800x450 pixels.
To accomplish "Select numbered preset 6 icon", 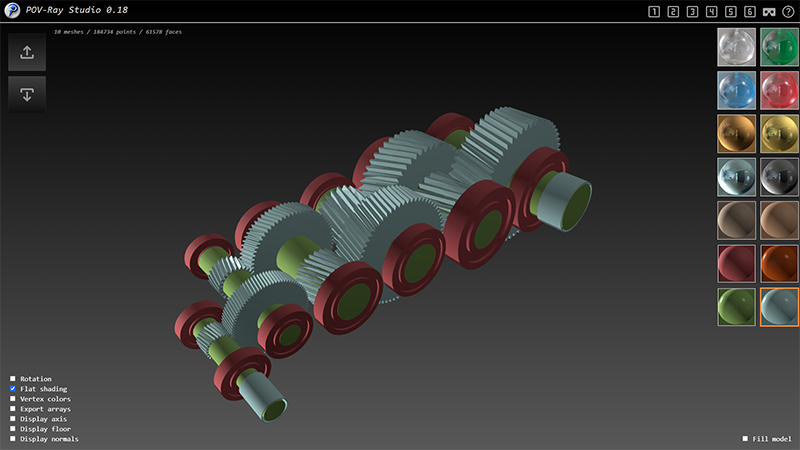I will [749, 12].
